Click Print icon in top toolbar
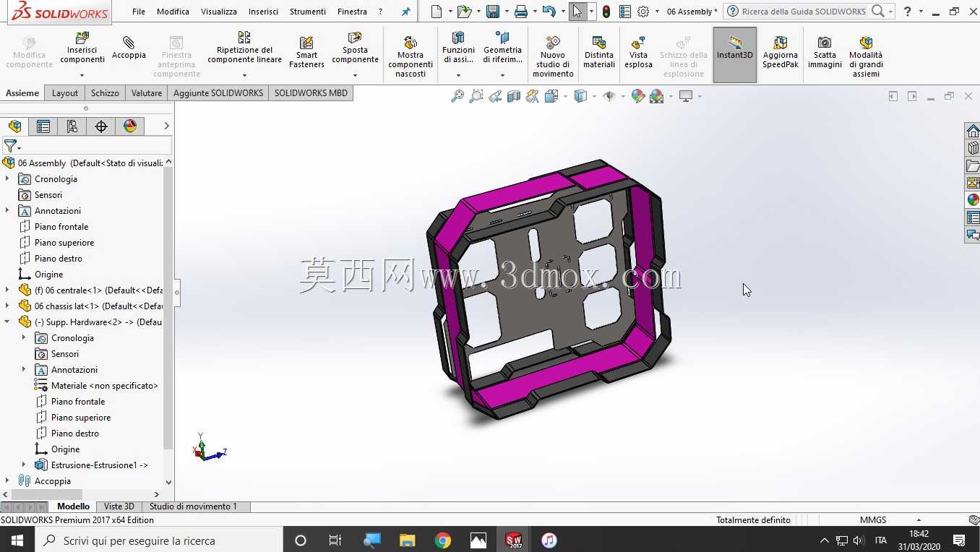 [521, 12]
